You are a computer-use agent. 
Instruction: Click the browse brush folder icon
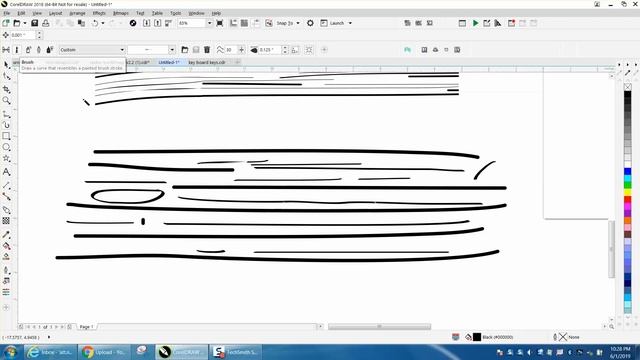(185, 50)
